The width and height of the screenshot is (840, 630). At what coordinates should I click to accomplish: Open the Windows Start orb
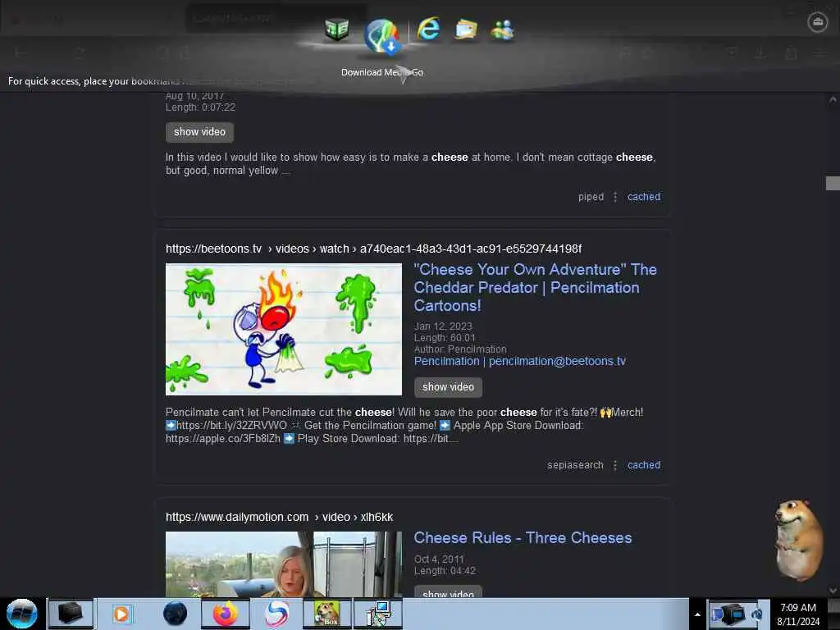point(22,614)
